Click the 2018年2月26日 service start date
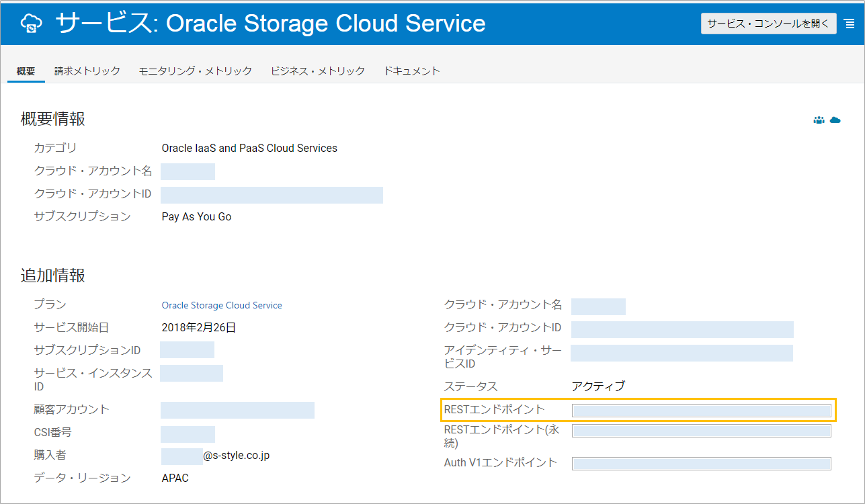 pos(199,328)
